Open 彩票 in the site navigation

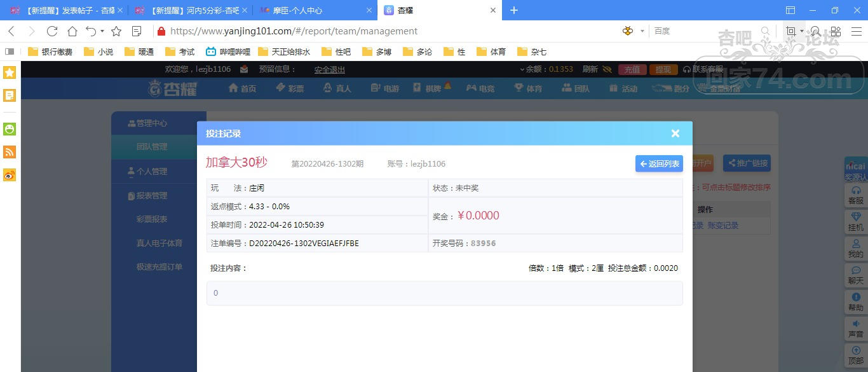(x=290, y=88)
